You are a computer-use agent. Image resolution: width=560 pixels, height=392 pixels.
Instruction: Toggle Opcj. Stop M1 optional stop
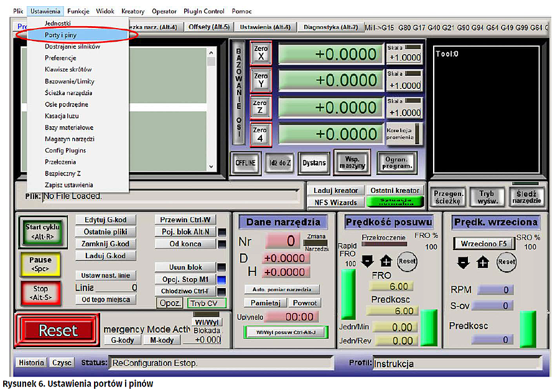(x=185, y=279)
